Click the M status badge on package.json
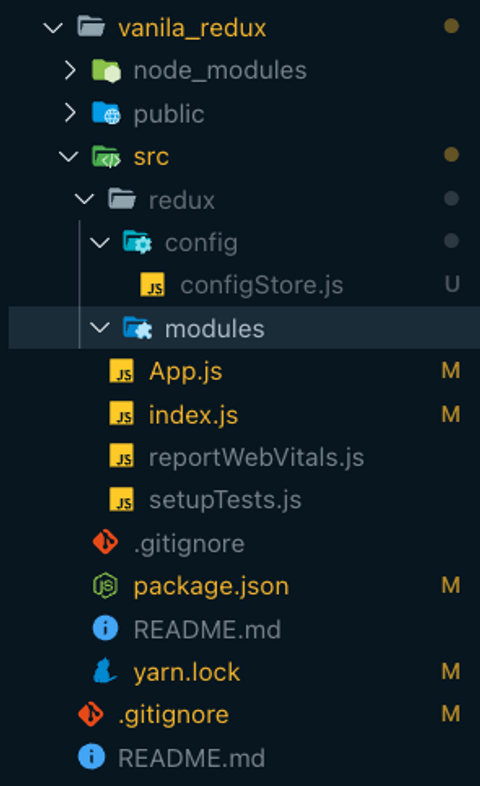The width and height of the screenshot is (480, 786). click(451, 585)
